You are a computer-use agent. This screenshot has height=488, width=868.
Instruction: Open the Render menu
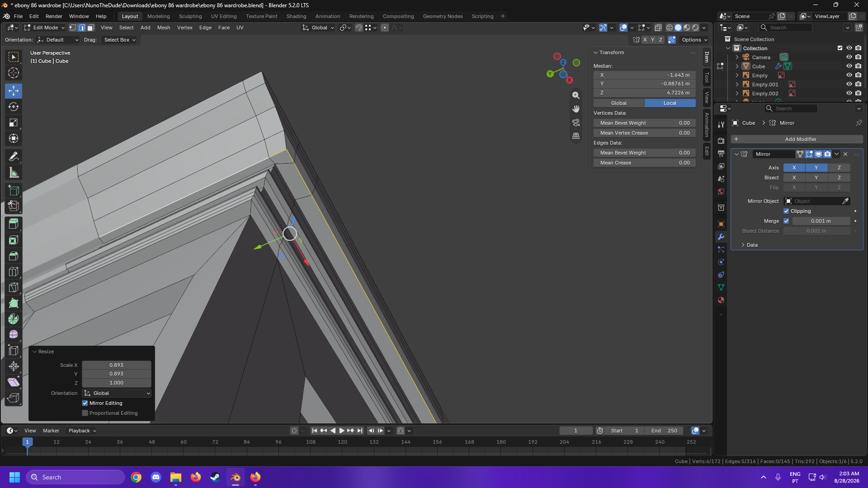(x=54, y=16)
